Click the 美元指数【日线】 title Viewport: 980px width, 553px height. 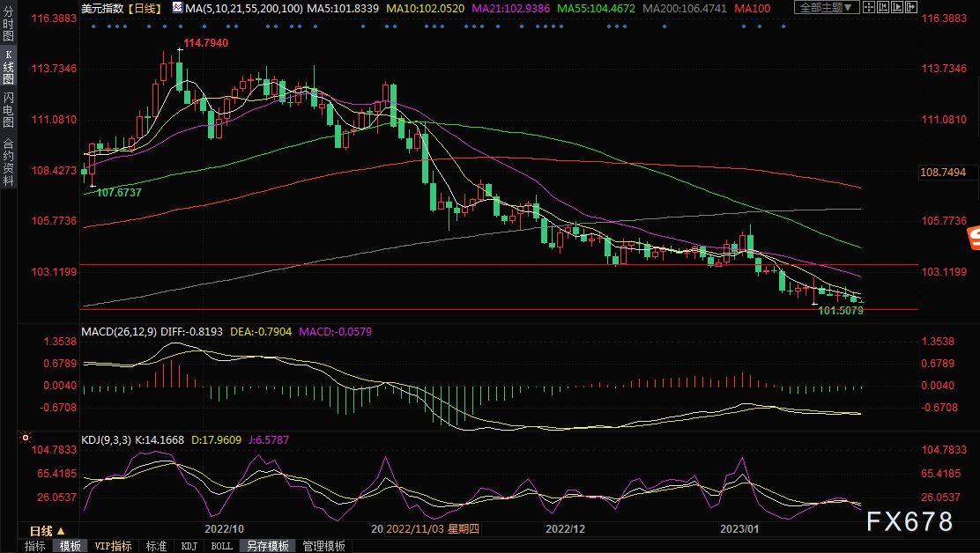tap(121, 8)
